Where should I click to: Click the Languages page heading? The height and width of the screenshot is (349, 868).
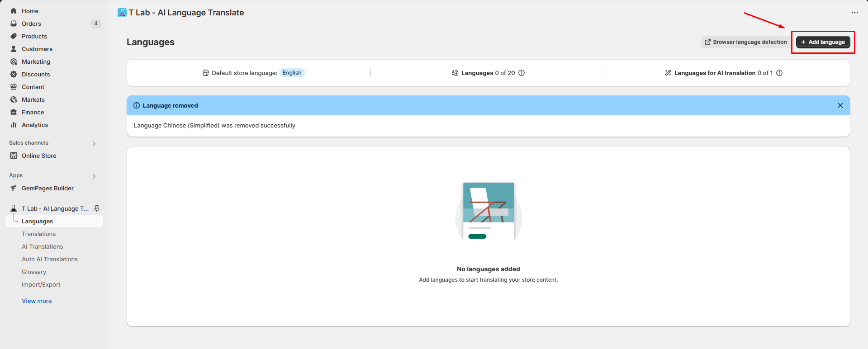click(151, 42)
